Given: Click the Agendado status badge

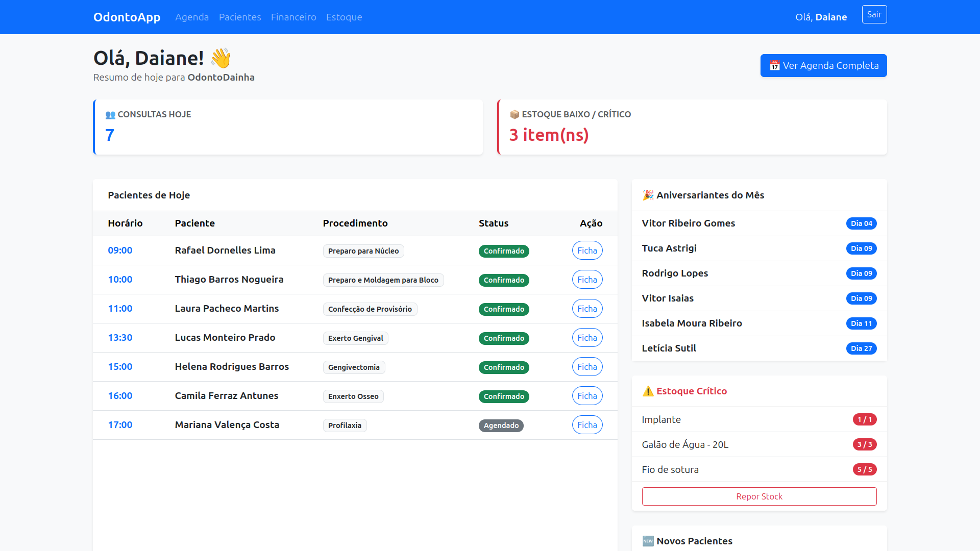Looking at the screenshot, I should pos(501,425).
